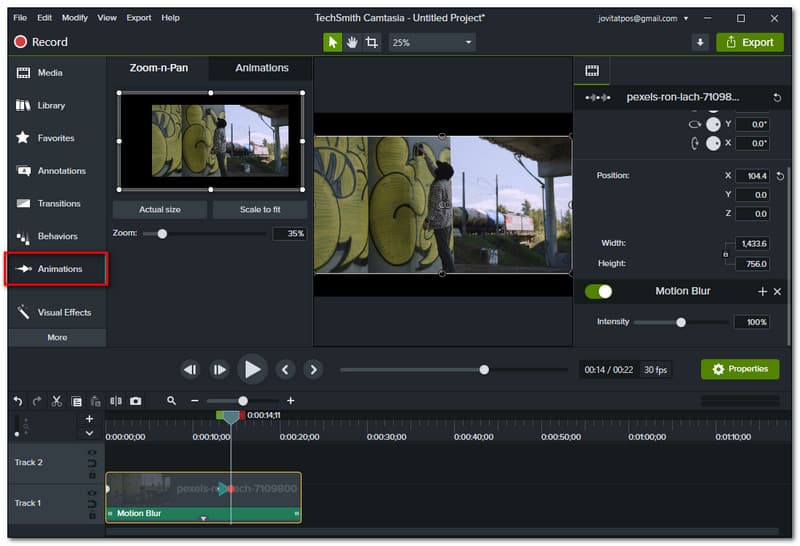Toggle the width-height aspect ratio lock

point(727,253)
